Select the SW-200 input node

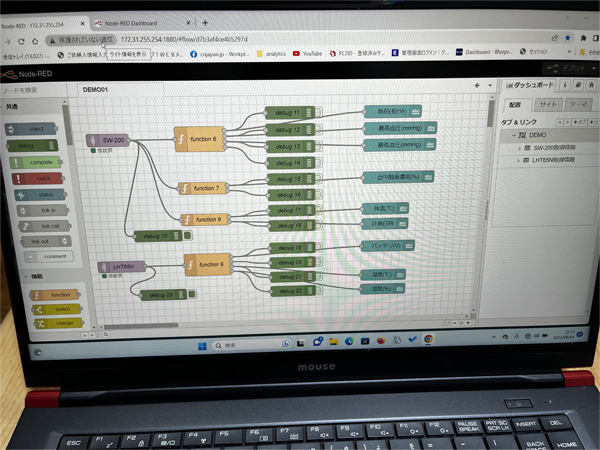[108, 140]
